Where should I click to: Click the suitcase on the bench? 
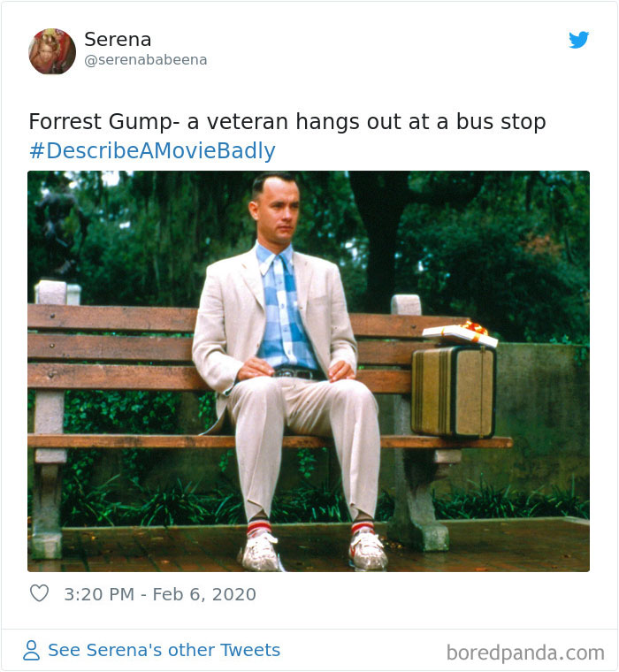point(454,391)
